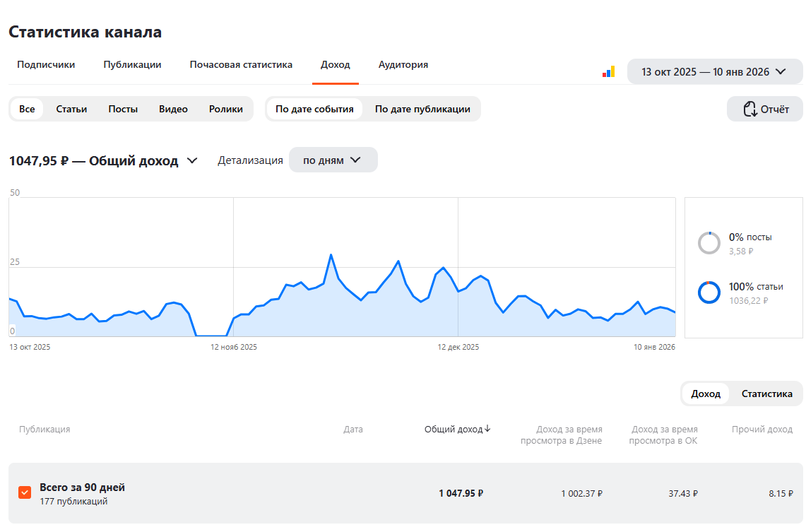Expand the Общий доход metric chevron
806x532 pixels.
click(x=192, y=161)
